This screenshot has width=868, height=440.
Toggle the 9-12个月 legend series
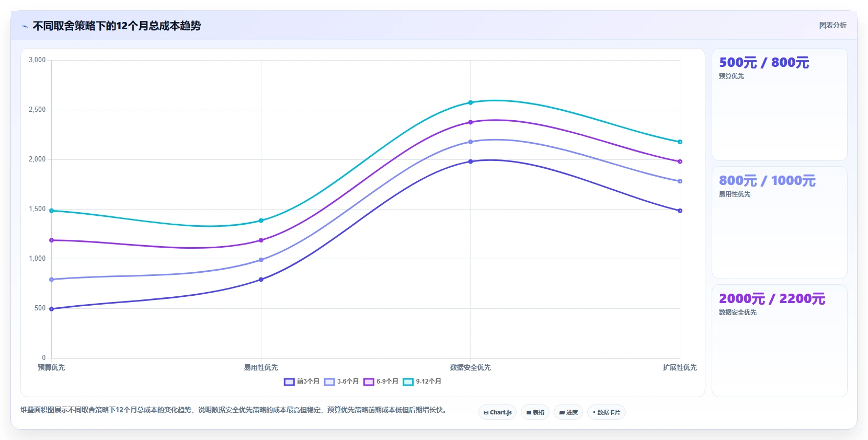point(422,381)
